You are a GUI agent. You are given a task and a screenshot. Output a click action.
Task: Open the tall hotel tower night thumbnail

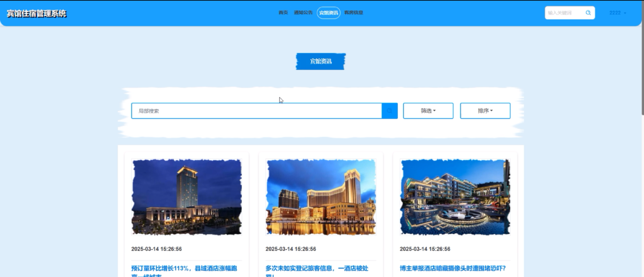click(x=186, y=197)
